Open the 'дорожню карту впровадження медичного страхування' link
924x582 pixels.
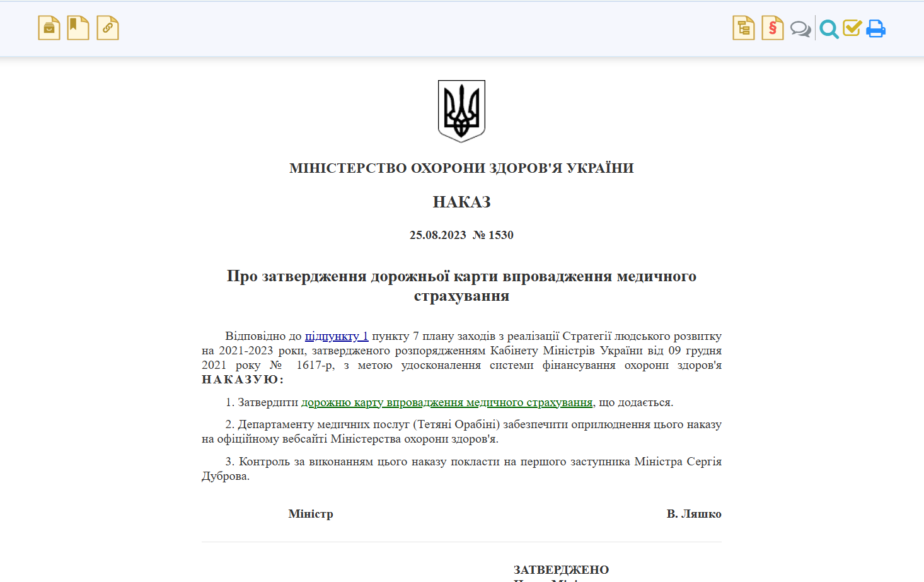(447, 402)
